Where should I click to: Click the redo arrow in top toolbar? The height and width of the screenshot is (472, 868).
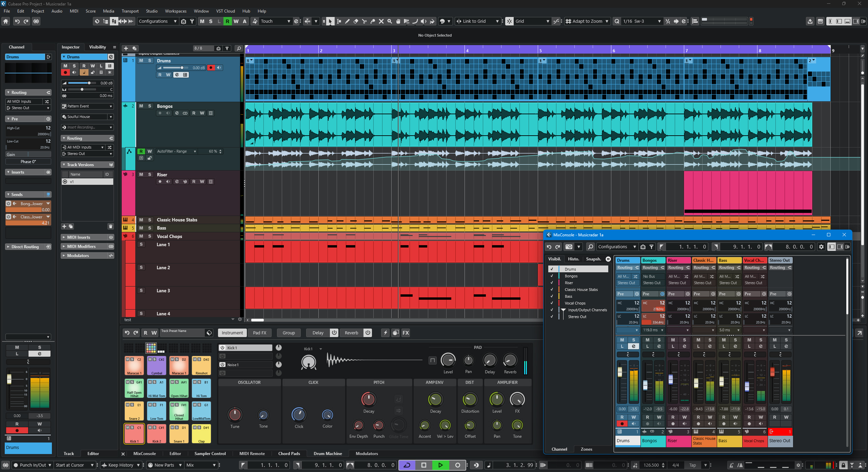tap(26, 21)
